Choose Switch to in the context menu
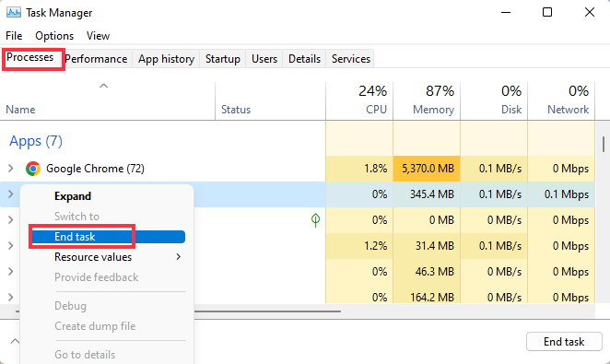Viewport: 610px width, 364px height. (x=76, y=217)
